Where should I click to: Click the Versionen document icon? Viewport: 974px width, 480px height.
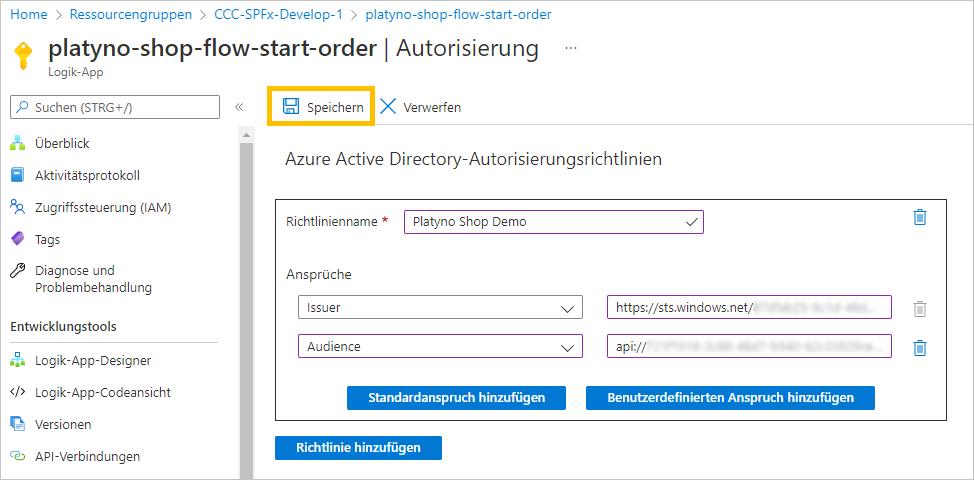point(18,424)
